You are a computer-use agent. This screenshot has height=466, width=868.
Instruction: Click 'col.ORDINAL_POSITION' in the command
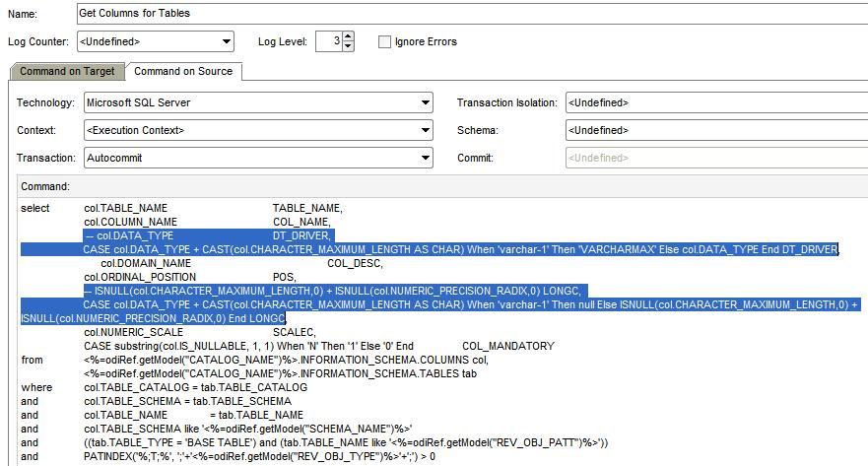click(140, 277)
